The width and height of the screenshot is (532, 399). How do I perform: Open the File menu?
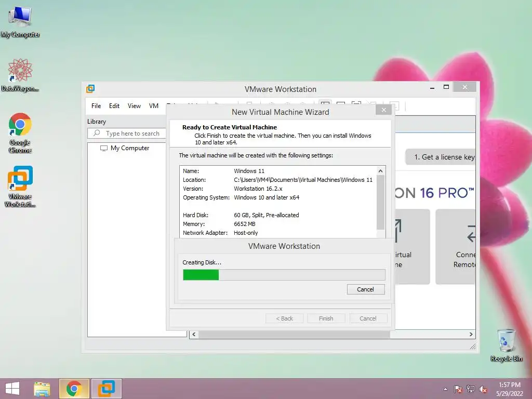click(96, 106)
